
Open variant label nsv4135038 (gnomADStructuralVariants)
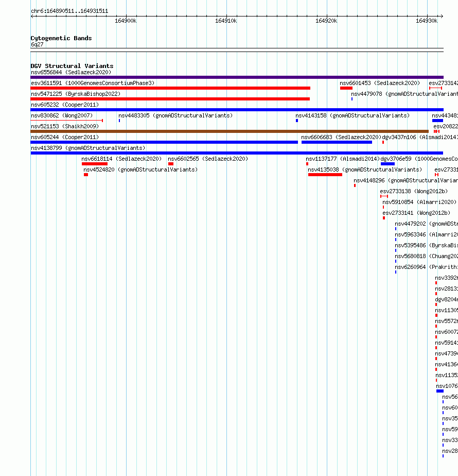(365, 169)
